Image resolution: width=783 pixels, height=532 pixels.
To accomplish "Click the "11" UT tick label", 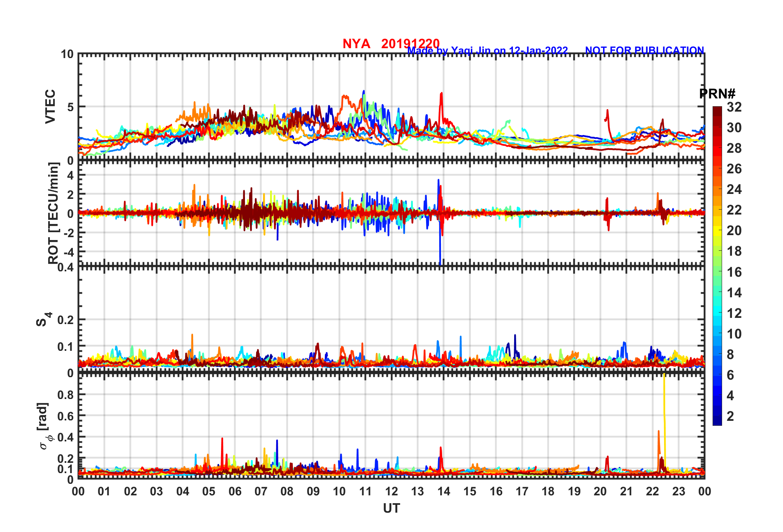I will pos(366,491).
